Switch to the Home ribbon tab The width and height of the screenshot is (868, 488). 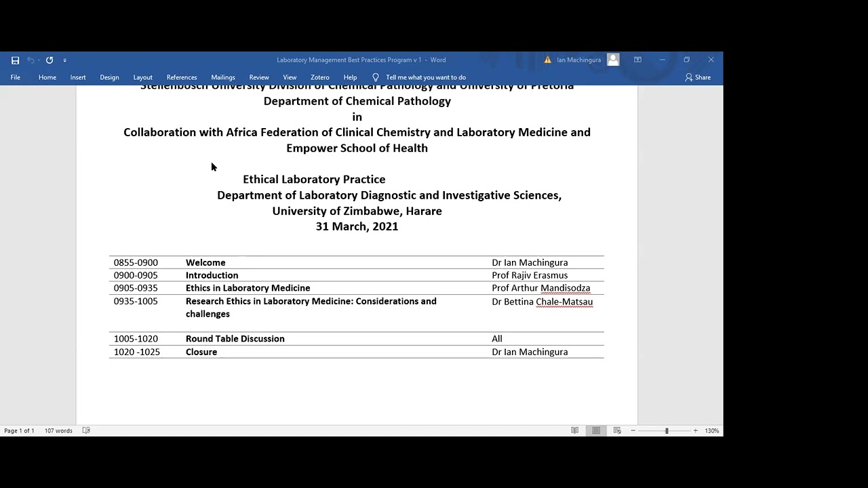[47, 77]
